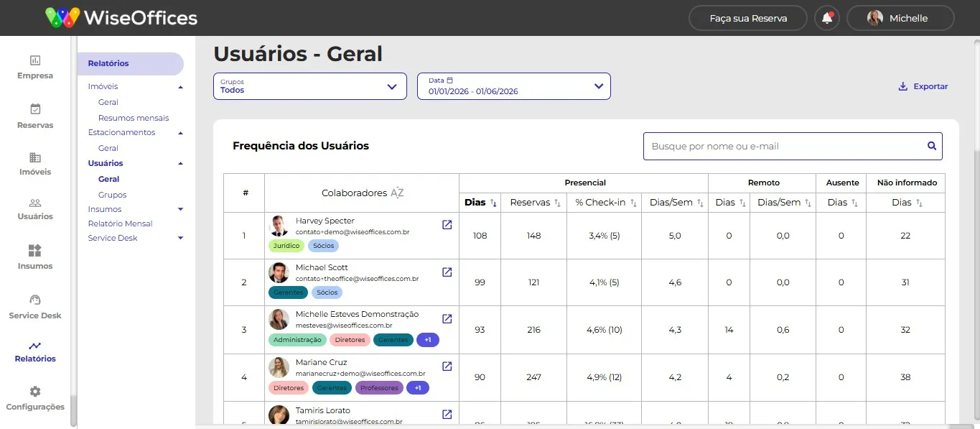This screenshot has height=429, width=980.
Task: Open Michelle Esteves Demonstração's external link icon
Action: click(447, 318)
